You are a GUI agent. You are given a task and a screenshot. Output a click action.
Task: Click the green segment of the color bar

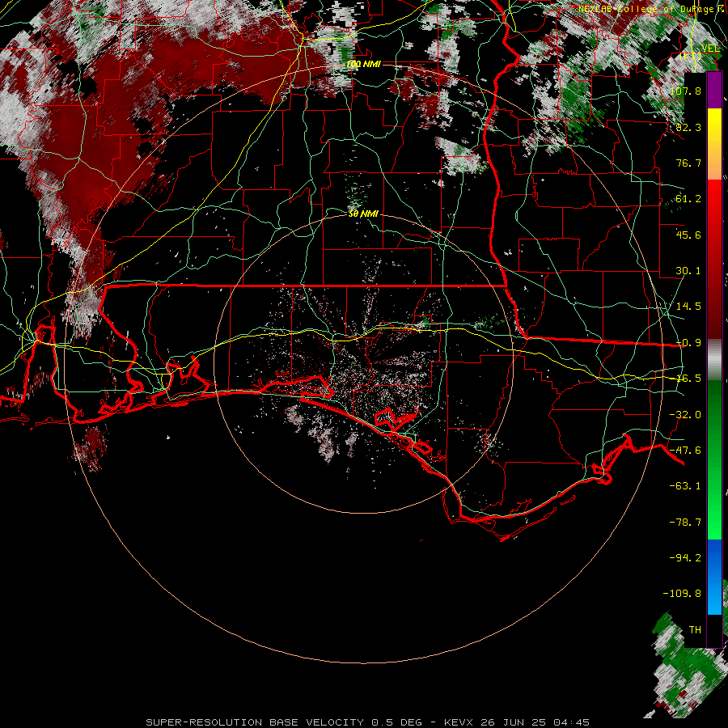tap(714, 459)
